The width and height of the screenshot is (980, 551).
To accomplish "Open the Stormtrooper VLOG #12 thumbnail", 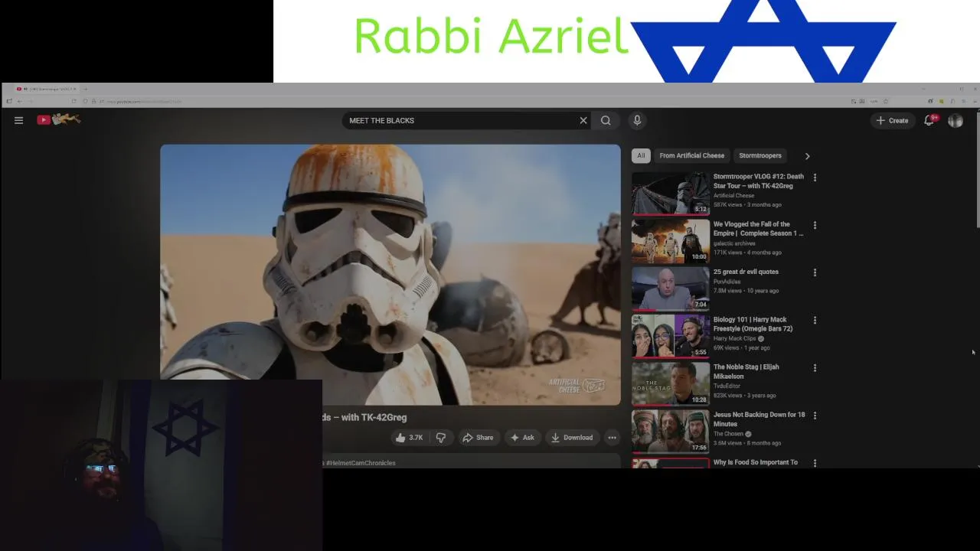I will [671, 194].
